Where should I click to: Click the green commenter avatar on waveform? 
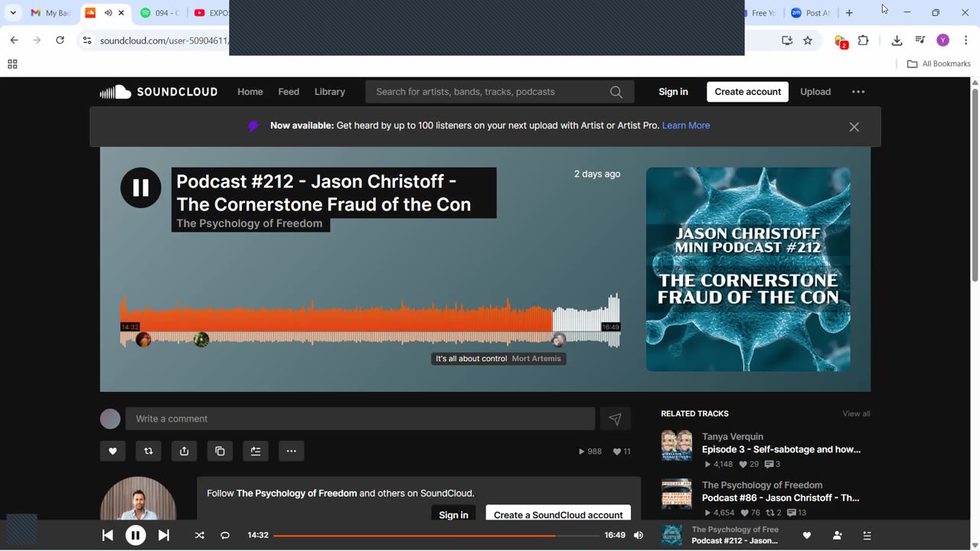tap(201, 340)
